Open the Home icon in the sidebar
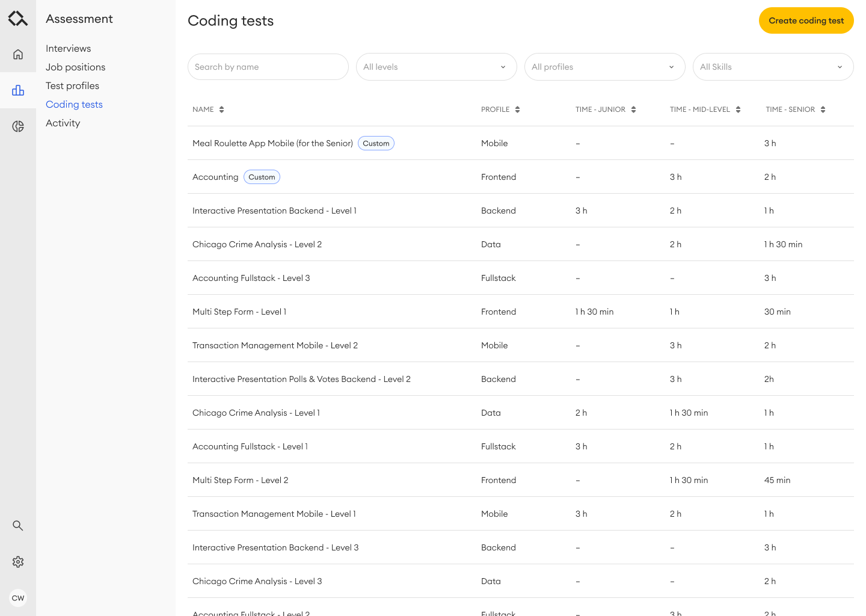 click(18, 54)
